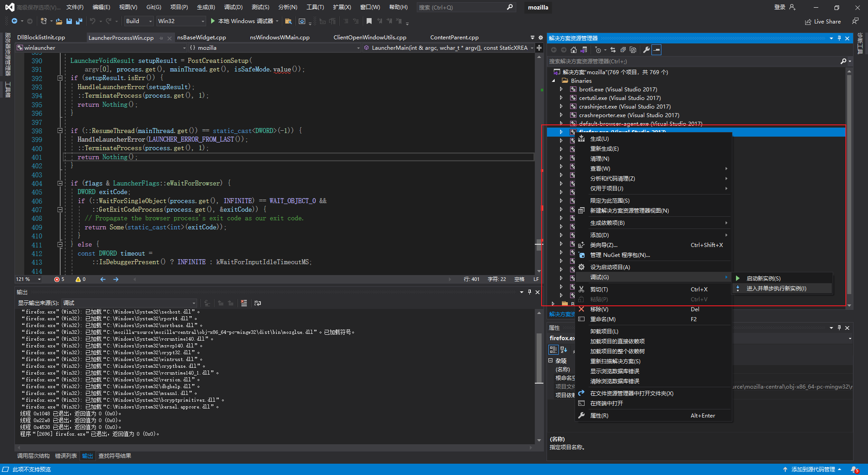
Task: Open the 文件(F) menu
Action: tap(75, 7)
